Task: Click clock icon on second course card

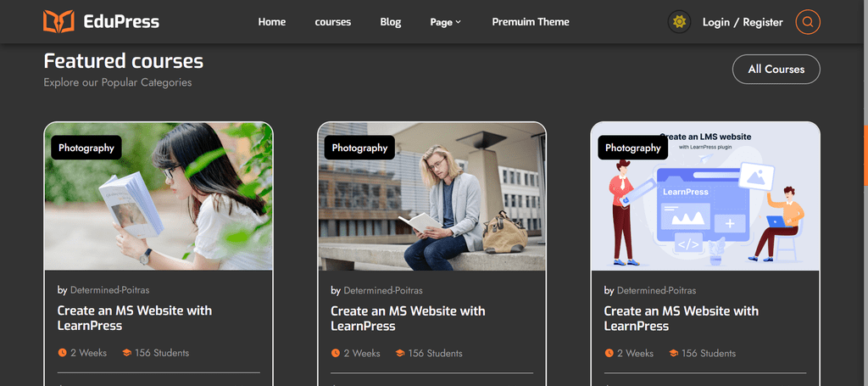Action: click(336, 353)
